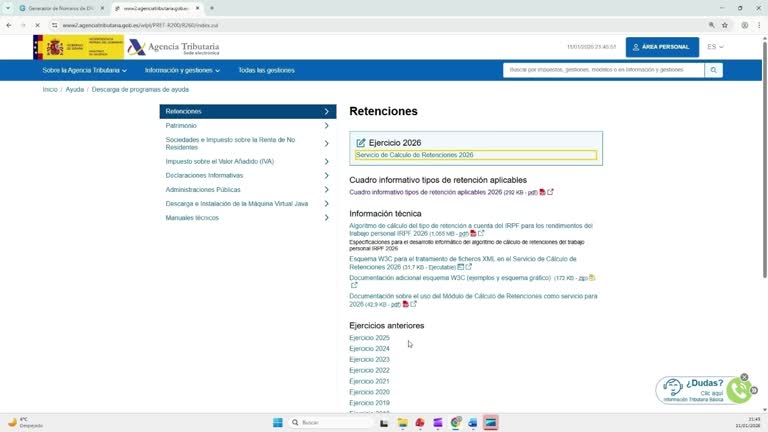Open the tab search dropdown arrow
The image size is (768, 432).
click(8, 8)
